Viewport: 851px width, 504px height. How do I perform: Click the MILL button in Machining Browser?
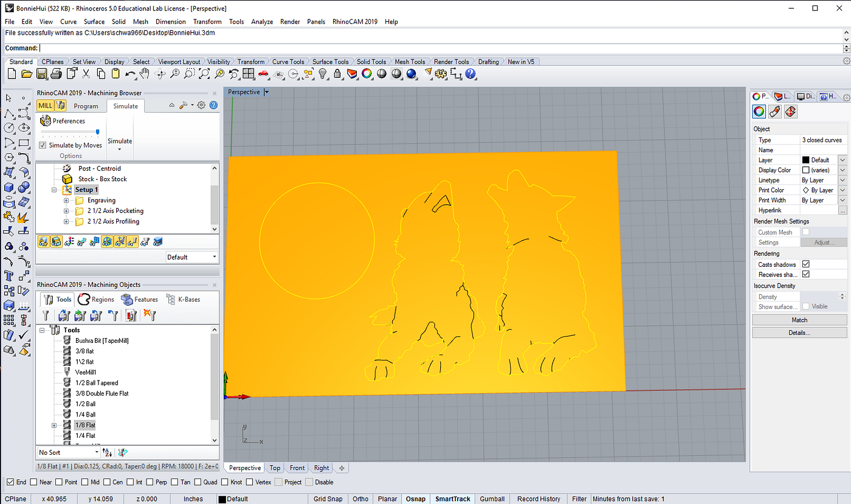coord(46,106)
